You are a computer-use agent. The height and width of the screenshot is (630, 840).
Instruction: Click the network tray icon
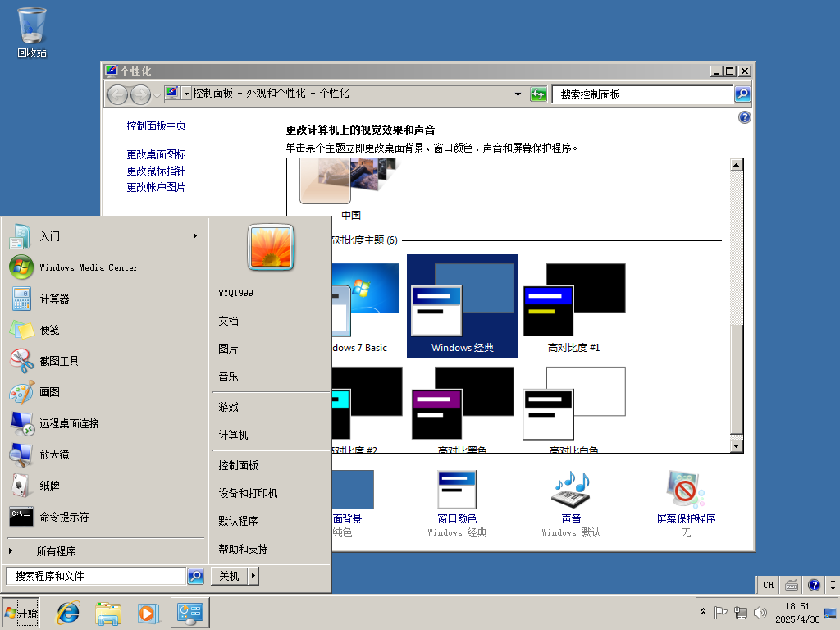(x=741, y=612)
